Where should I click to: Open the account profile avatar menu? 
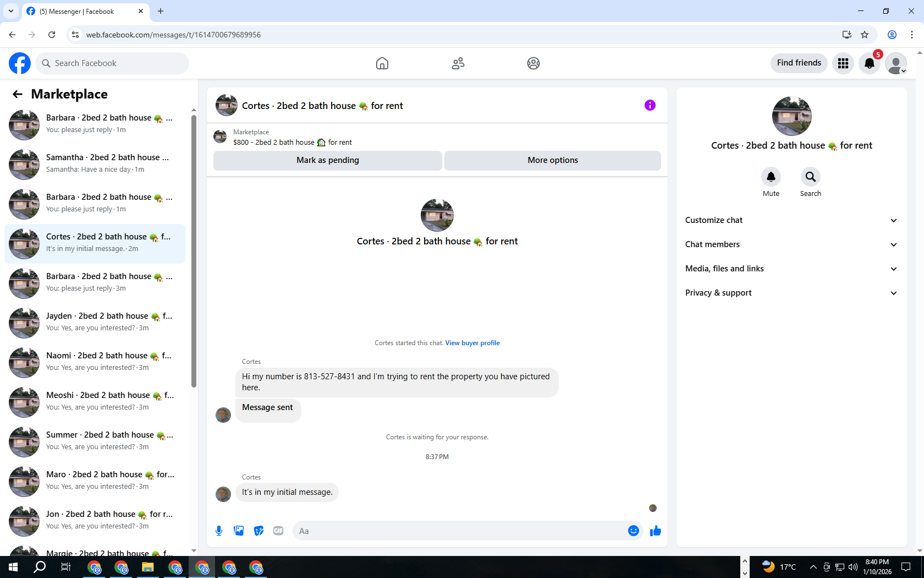point(896,63)
